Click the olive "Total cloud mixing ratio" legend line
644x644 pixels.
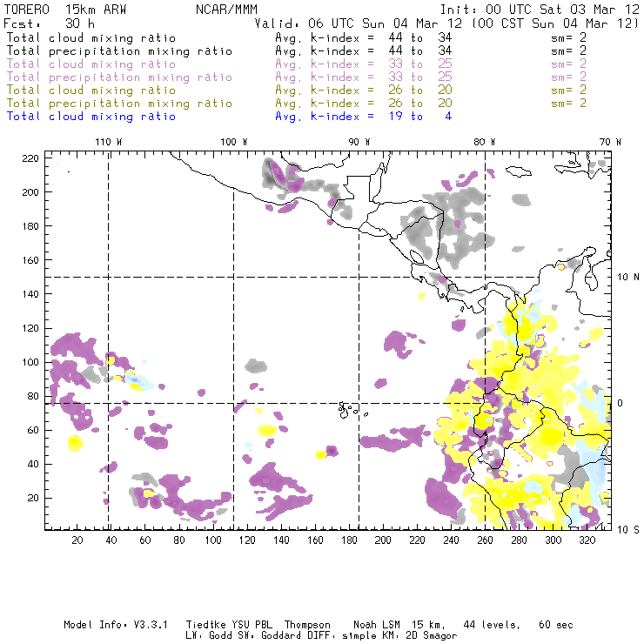(91, 91)
